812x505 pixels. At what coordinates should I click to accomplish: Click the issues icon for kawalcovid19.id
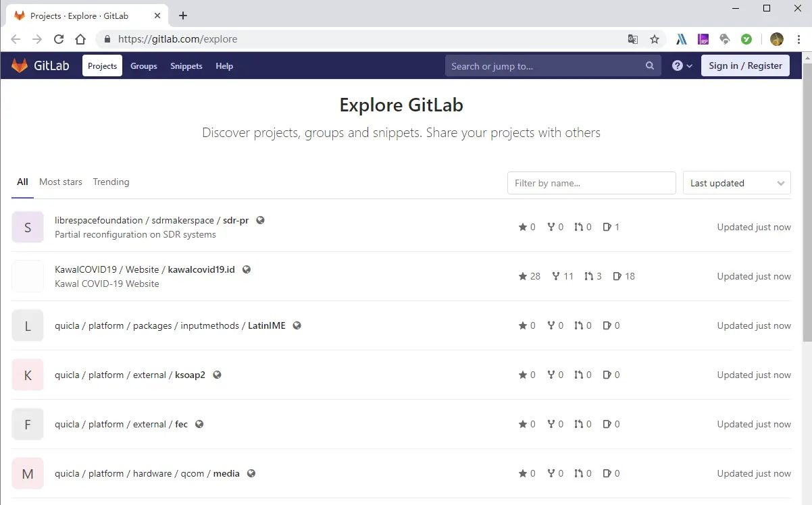[617, 276]
